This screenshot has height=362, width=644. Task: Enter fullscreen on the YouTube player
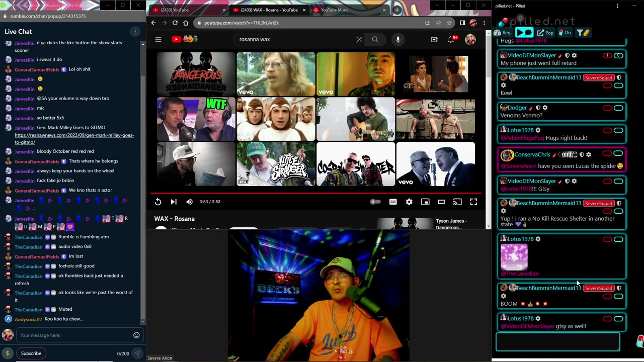(x=473, y=202)
